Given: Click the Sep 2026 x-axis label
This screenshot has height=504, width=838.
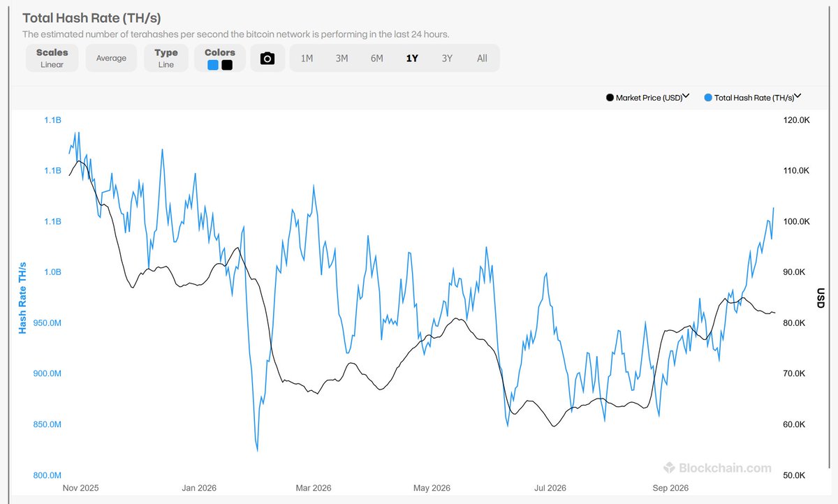Looking at the screenshot, I should 670,488.
